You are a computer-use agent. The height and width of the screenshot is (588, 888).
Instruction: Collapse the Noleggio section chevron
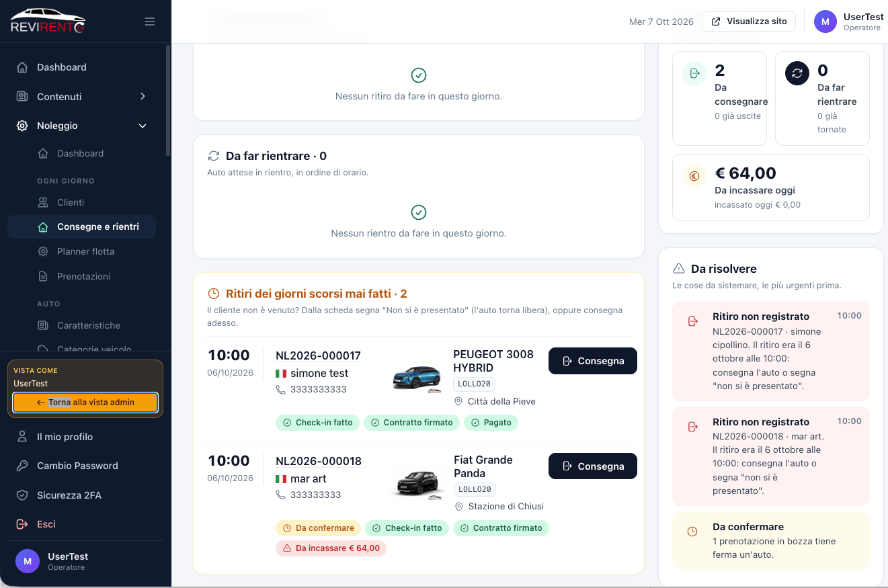143,126
